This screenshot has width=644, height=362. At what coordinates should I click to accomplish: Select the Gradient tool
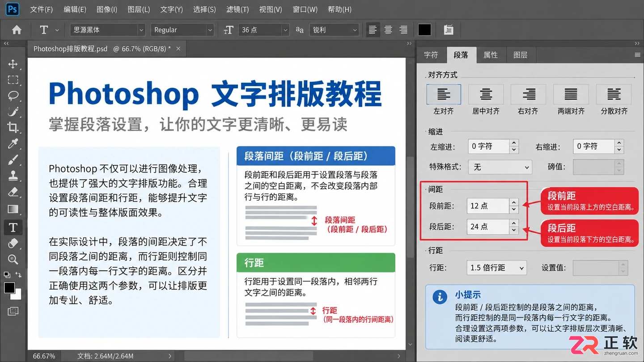pyautogui.click(x=13, y=209)
